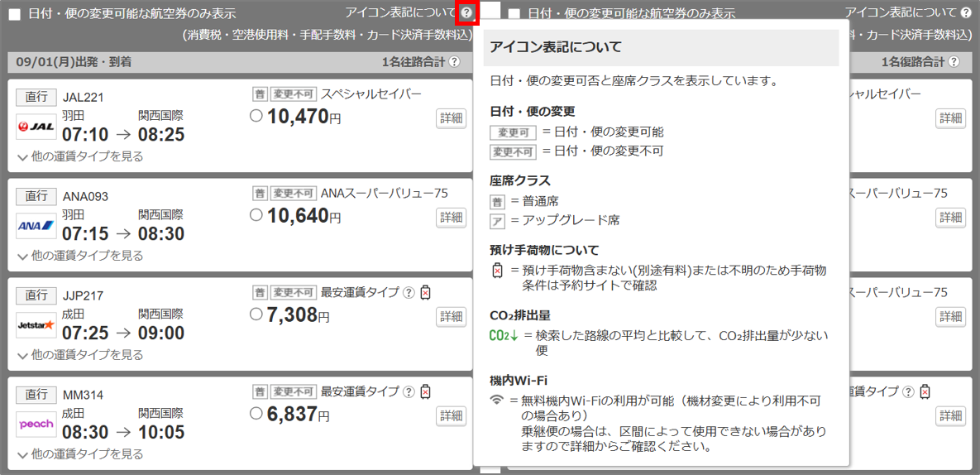Click the 変更不可 badge on the JAL221 row
980x475 pixels.
point(294,94)
